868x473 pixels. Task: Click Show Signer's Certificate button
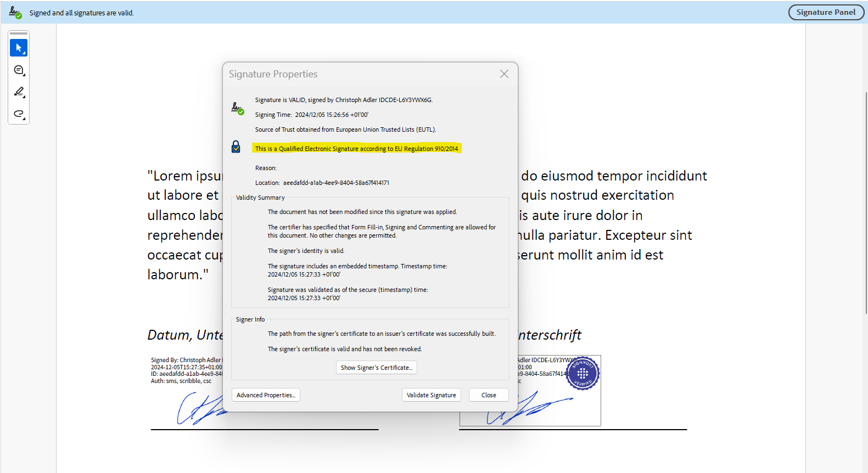click(x=376, y=368)
